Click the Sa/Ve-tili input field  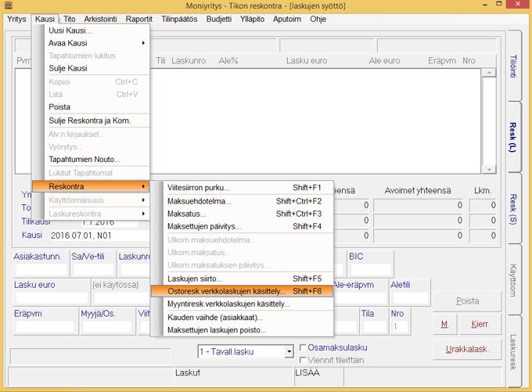point(93,270)
